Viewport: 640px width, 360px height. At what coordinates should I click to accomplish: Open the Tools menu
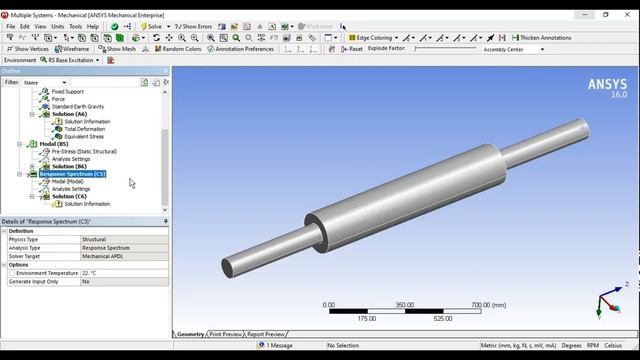coord(76,27)
